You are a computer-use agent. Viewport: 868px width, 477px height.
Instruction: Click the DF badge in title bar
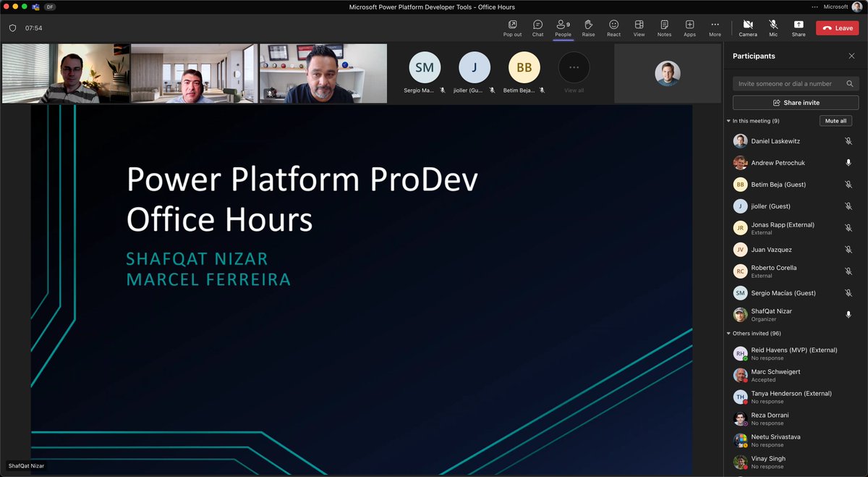(49, 7)
